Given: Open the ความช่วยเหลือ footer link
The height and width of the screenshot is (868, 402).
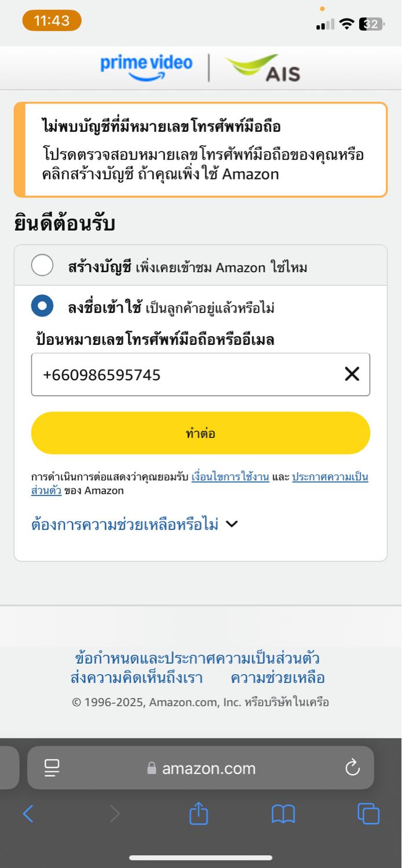Looking at the screenshot, I should click(277, 678).
